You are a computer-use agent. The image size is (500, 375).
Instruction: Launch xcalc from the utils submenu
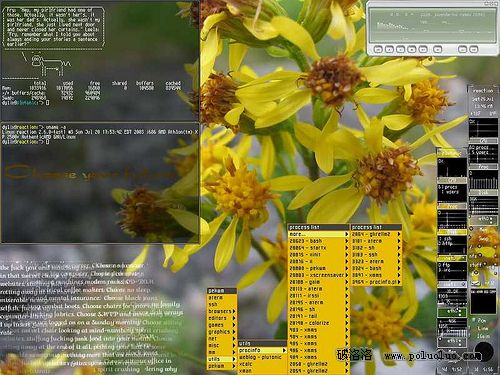pos(262,364)
